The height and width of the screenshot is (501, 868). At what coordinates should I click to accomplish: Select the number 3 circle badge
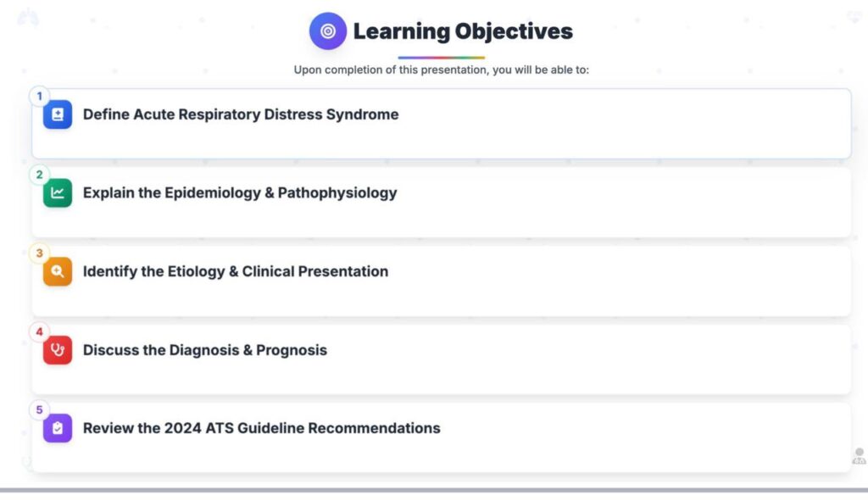tap(39, 253)
